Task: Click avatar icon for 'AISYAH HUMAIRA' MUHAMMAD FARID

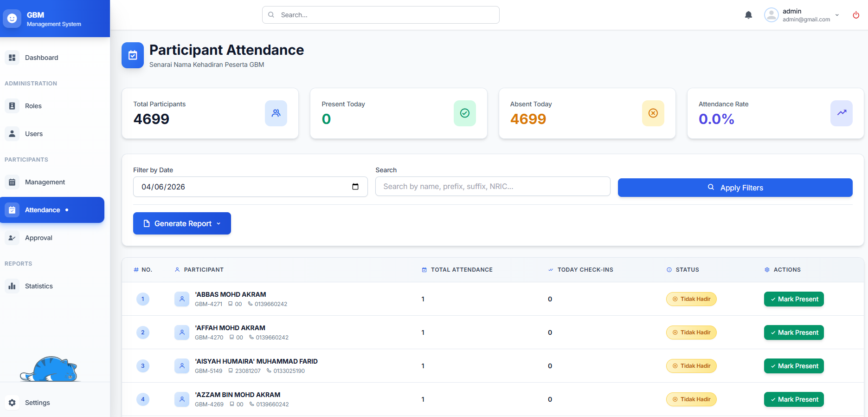Action: click(182, 366)
